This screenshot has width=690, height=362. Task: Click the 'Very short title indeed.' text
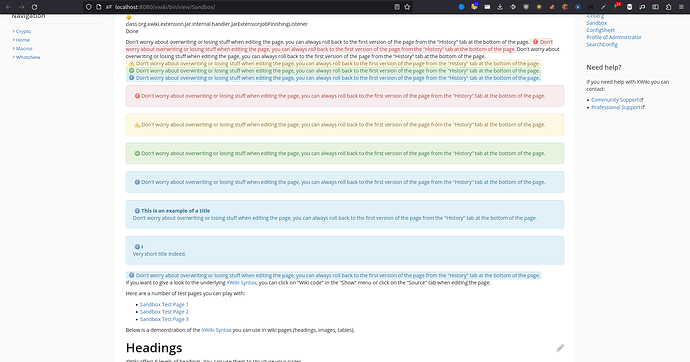(159, 254)
